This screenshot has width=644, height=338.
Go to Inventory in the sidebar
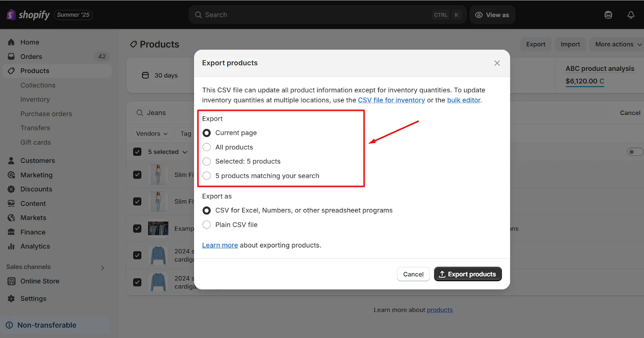(x=35, y=99)
